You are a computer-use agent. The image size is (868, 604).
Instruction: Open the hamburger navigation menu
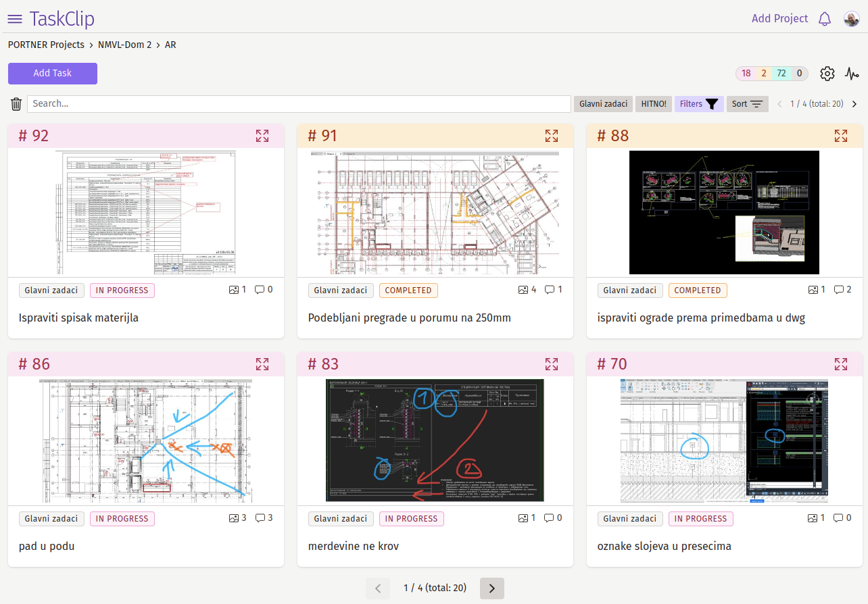[x=15, y=19]
